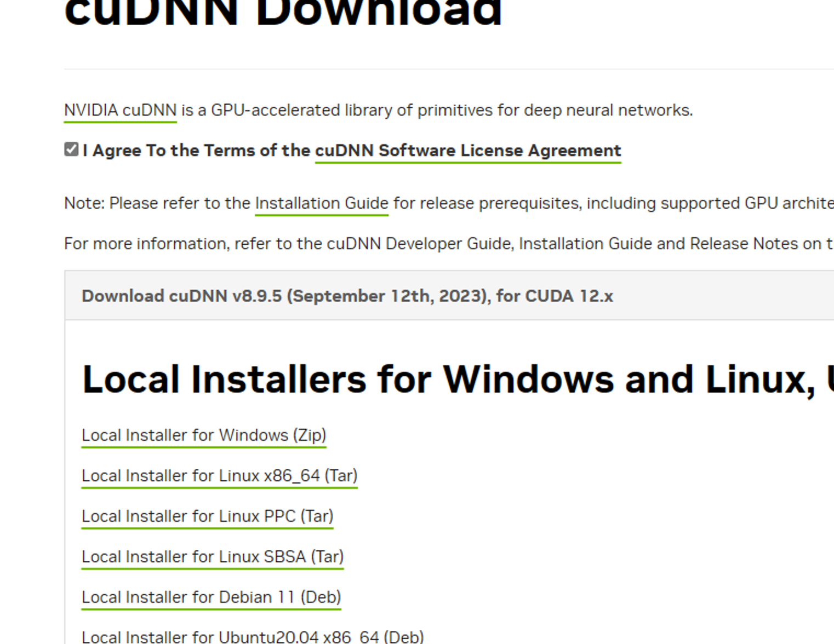Collapse the Download cuDNN v8.9.5 section header
The height and width of the screenshot is (644, 834).
tap(449, 296)
